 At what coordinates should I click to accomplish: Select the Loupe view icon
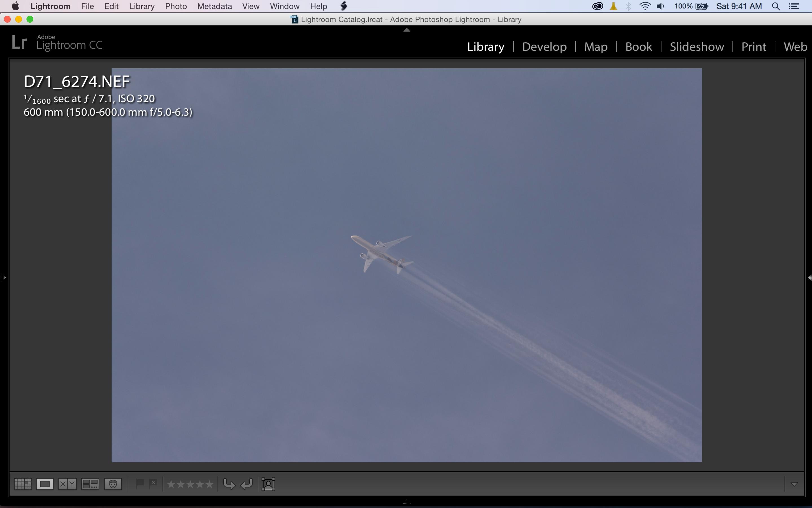pyautogui.click(x=45, y=484)
